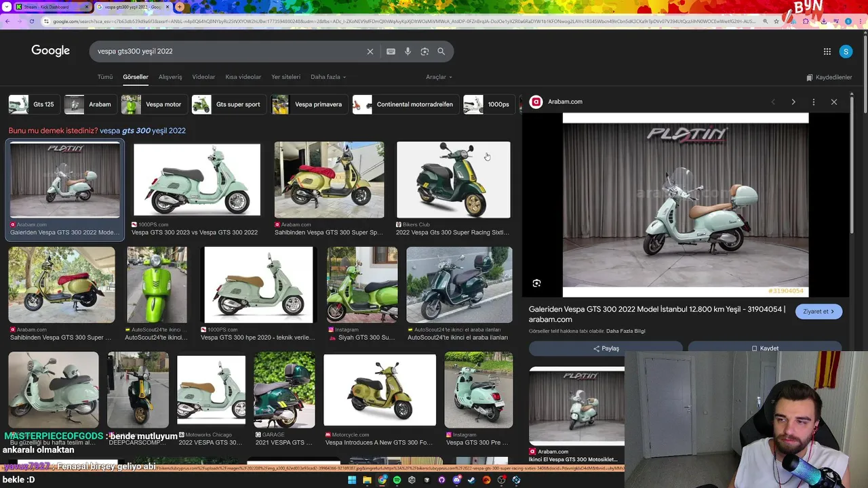868x488 pixels.
Task: Open the GARAGE 2021 Vespa GTS thumbnail
Action: 284,390
